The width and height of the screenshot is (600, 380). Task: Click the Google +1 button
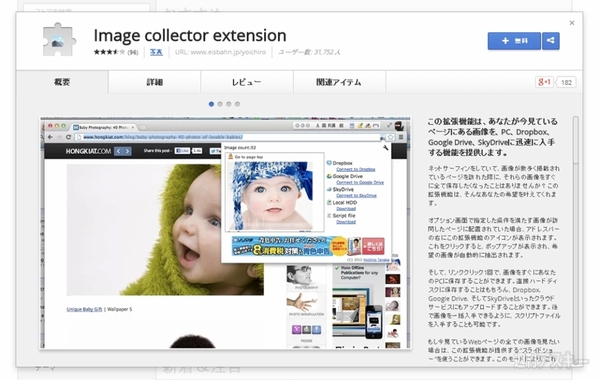pos(544,82)
